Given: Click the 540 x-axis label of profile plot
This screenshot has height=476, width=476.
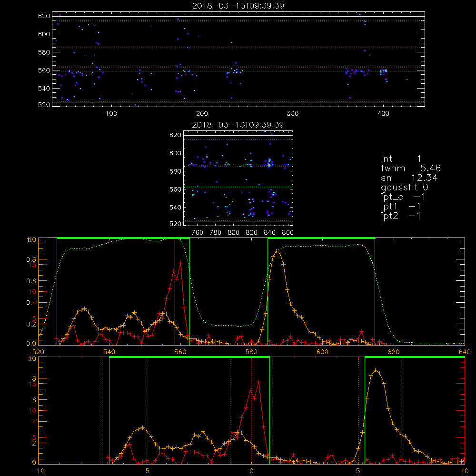Looking at the screenshot, I should point(109,352).
